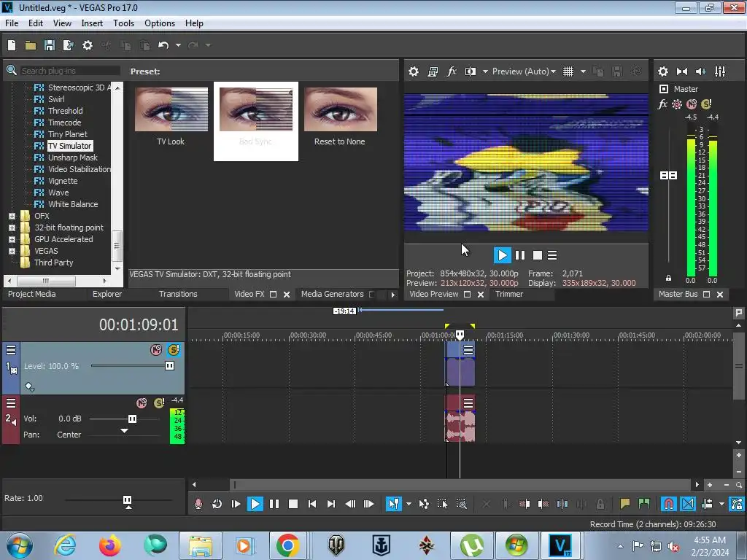Click the preview on external monitor icon

click(x=433, y=71)
